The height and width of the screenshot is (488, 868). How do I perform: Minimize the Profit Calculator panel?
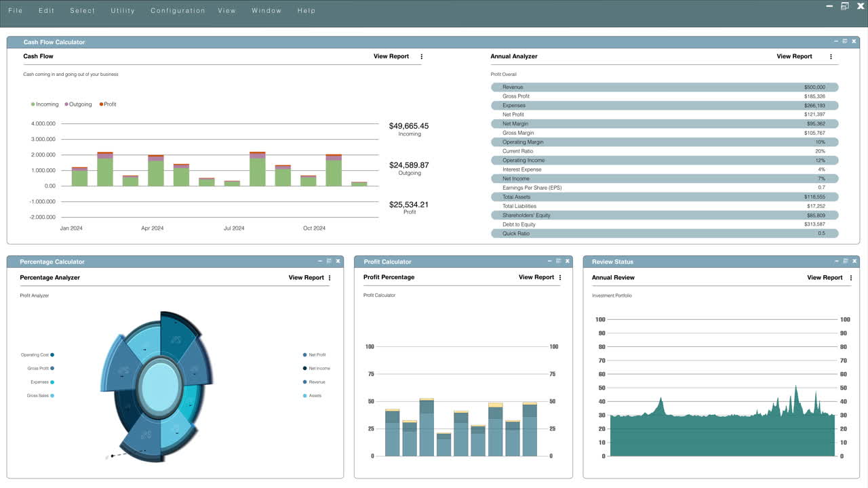[x=549, y=261]
